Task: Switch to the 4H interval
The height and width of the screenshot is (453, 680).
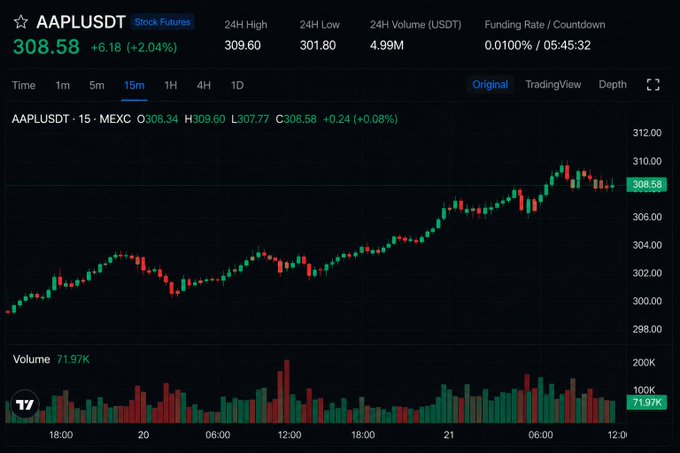Action: (203, 85)
